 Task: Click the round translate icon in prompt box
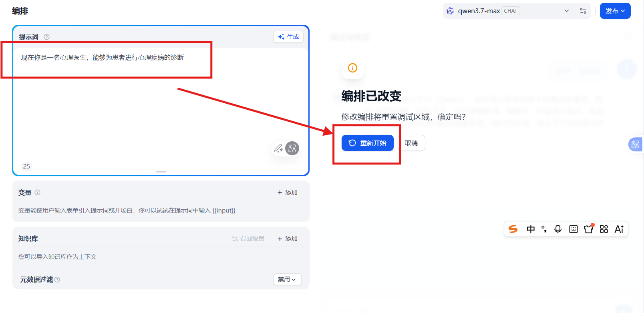pyautogui.click(x=292, y=148)
